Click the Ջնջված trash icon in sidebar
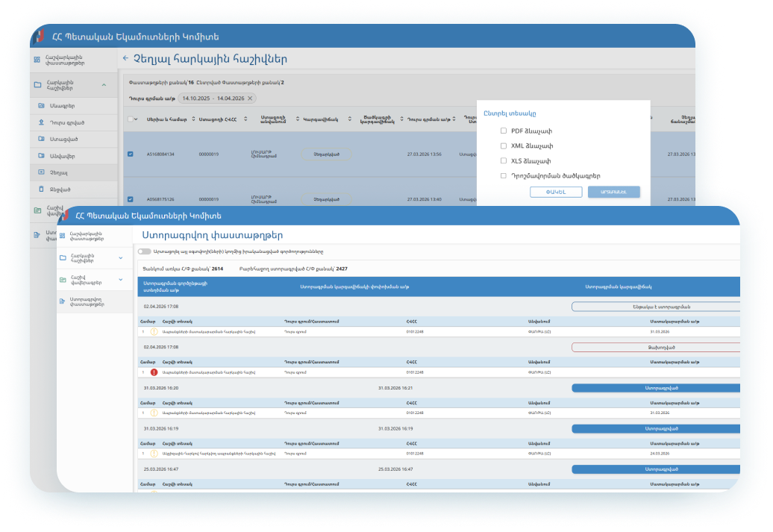Image resolution: width=773 pixels, height=532 pixels. click(x=42, y=190)
